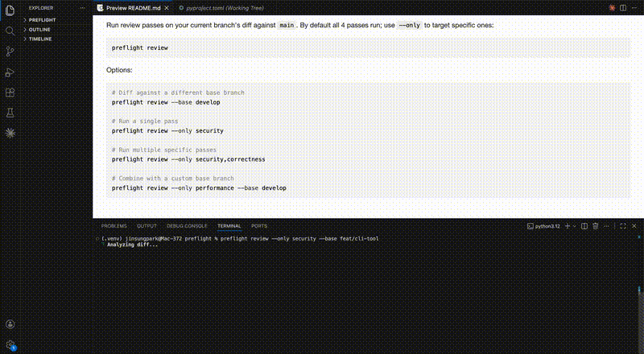Open the Search view in activity bar

click(x=10, y=31)
